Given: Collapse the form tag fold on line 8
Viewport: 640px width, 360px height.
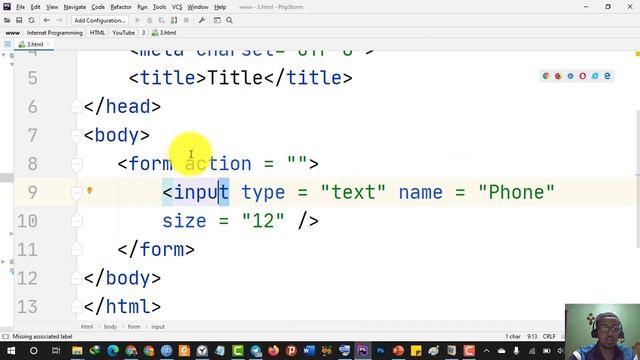Looking at the screenshot, I should [x=77, y=164].
